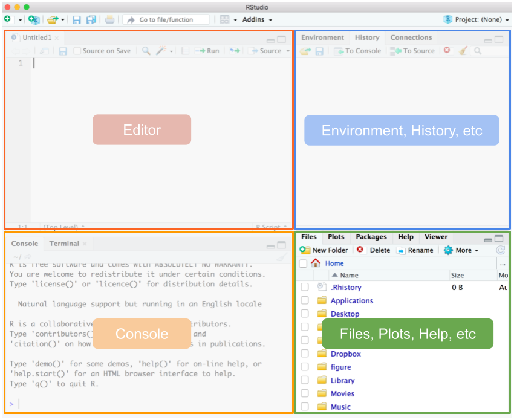Open the New File dropdown arrow
Viewport: 514px width, 420px height.
coord(21,20)
